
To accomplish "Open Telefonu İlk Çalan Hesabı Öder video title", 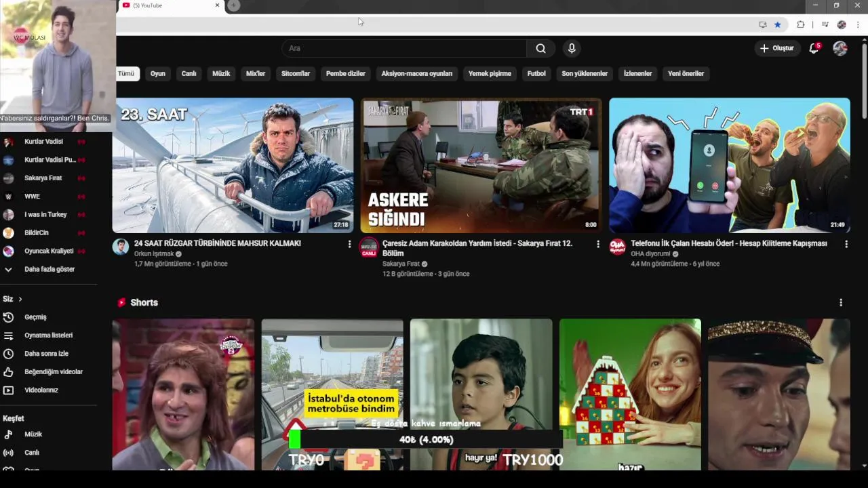I will pyautogui.click(x=729, y=243).
